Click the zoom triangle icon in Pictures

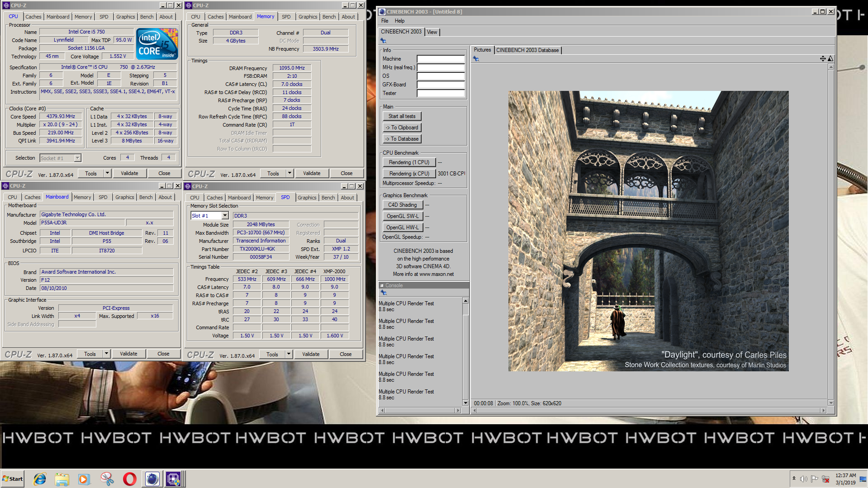(x=830, y=59)
